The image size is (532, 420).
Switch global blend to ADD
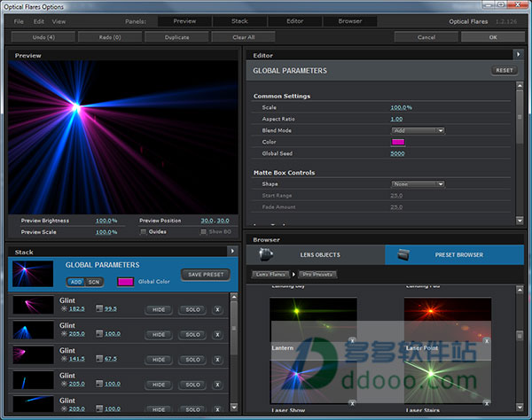tap(76, 282)
